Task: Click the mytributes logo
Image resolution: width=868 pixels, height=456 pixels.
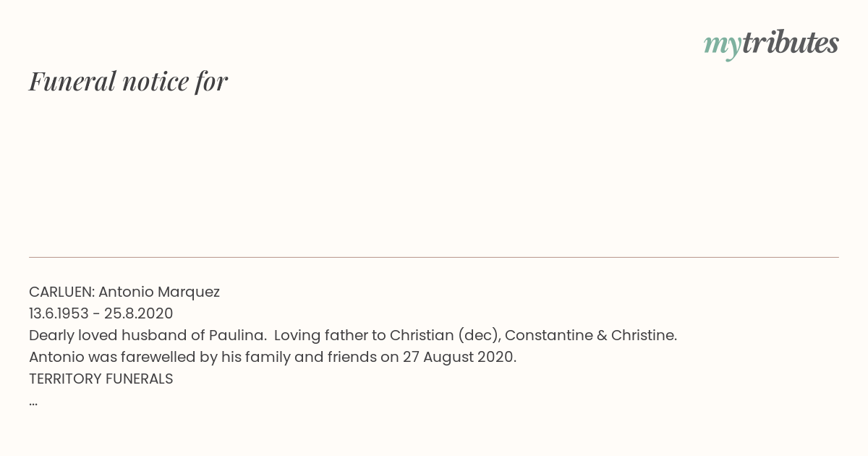Action: [771, 44]
